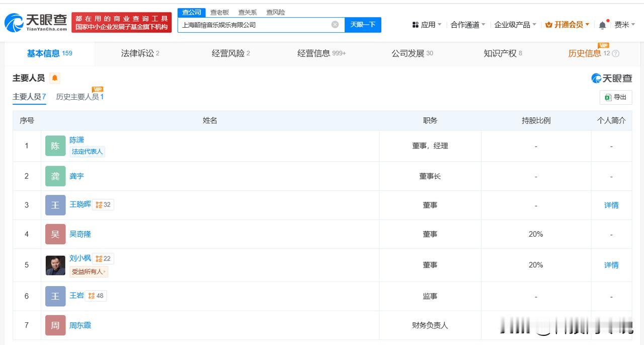Switch to 经营风险 tab
Viewport: 644px width, 345px height.
coord(231,53)
